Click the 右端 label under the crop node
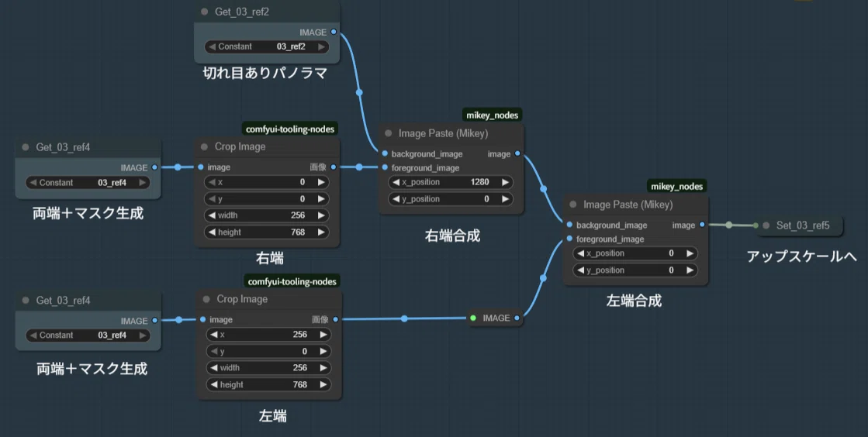 pyautogui.click(x=270, y=258)
